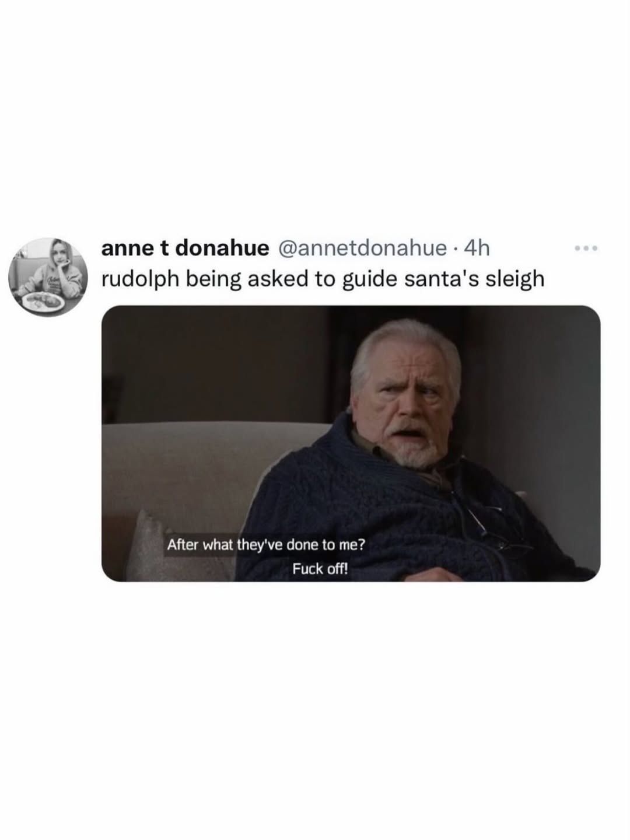Click the dark knitted cardigan in the image
The height and width of the screenshot is (840, 630).
(x=408, y=513)
